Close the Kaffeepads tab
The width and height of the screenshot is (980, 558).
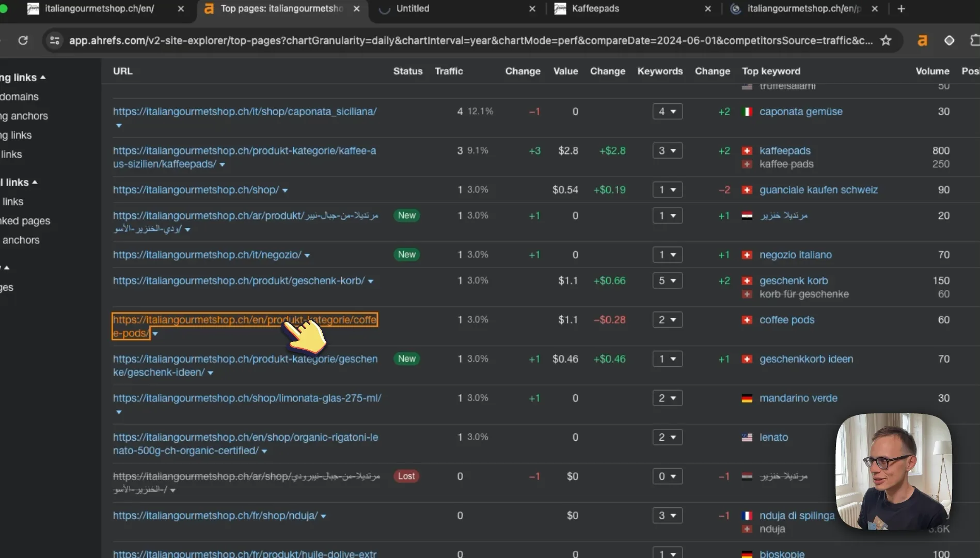coord(708,9)
